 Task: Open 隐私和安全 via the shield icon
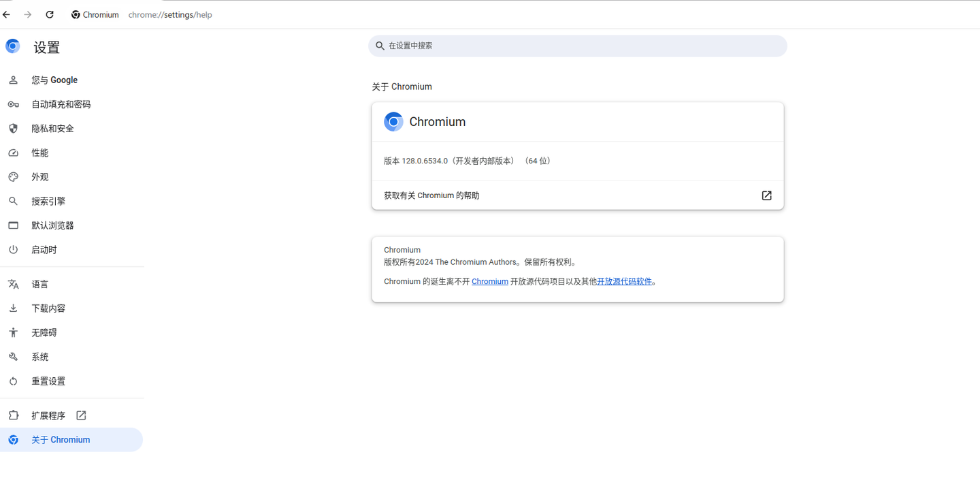[14, 128]
